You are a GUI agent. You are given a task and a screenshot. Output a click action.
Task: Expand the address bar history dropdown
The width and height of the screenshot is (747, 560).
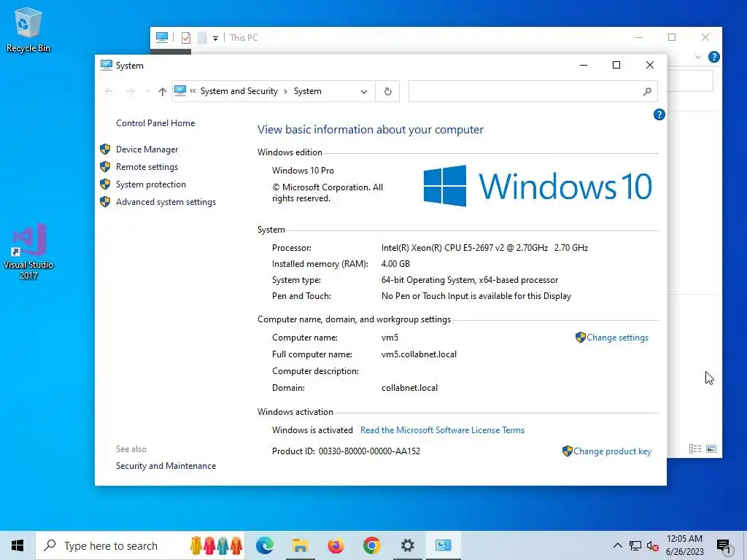(x=364, y=91)
